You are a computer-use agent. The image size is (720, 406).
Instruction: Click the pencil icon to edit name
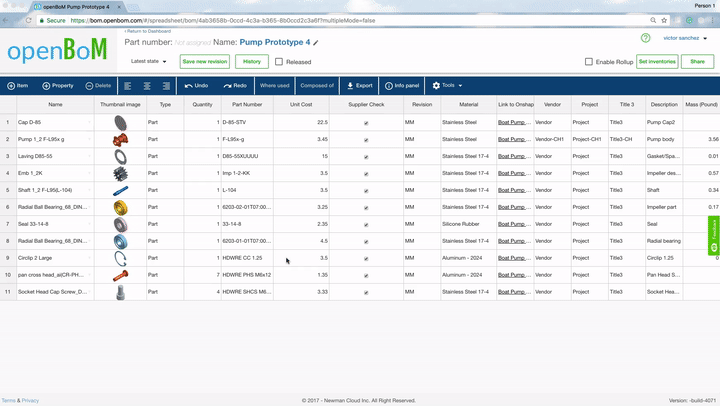pos(316,43)
